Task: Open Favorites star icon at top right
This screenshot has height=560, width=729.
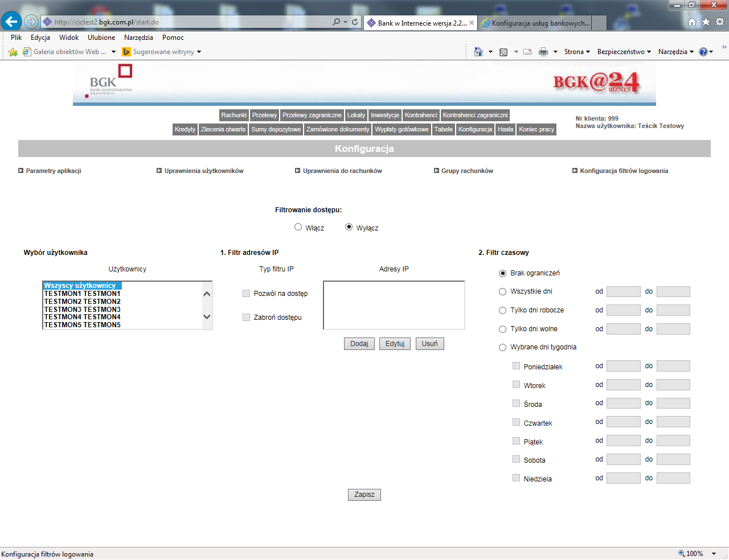Action: point(706,22)
